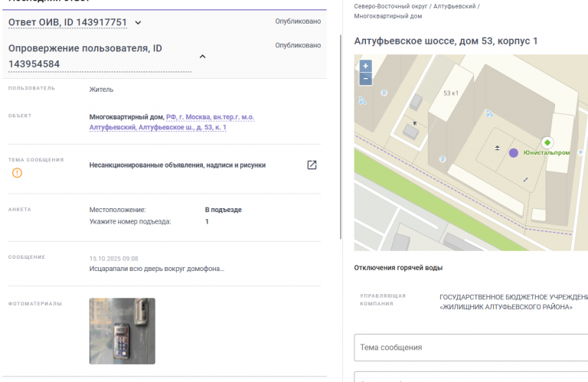The image size is (588, 382).
Task: Zoom in the map with plus button
Action: pos(366,66)
